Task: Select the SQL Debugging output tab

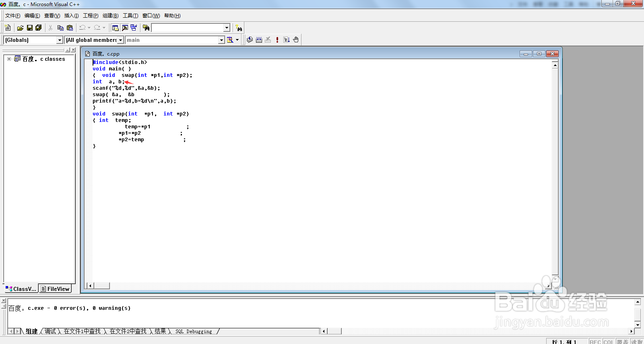Action: coord(194,332)
